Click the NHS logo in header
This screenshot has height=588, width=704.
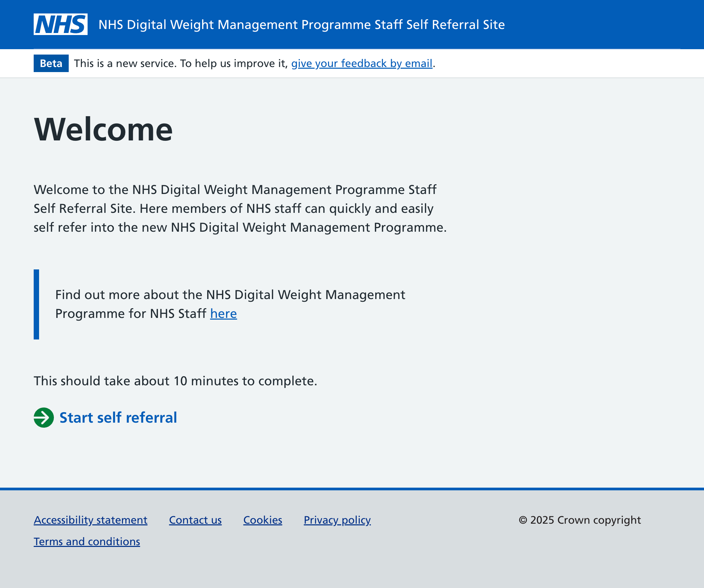(x=61, y=24)
